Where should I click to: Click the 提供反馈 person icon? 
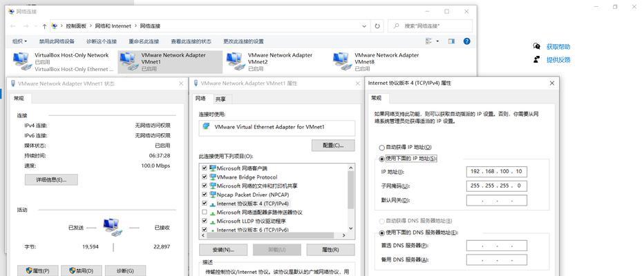536,59
